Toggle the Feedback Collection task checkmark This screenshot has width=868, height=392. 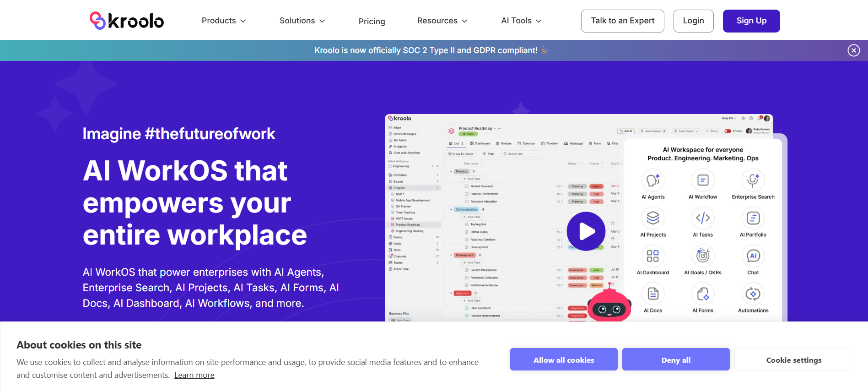pos(466,278)
